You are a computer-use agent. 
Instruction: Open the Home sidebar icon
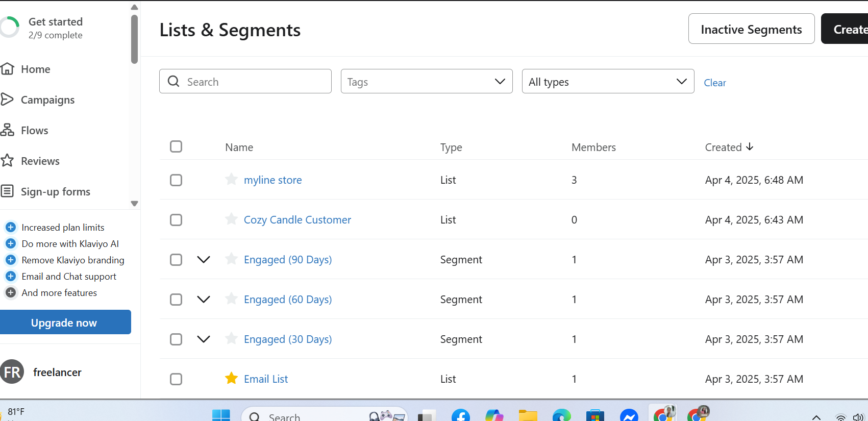7,69
